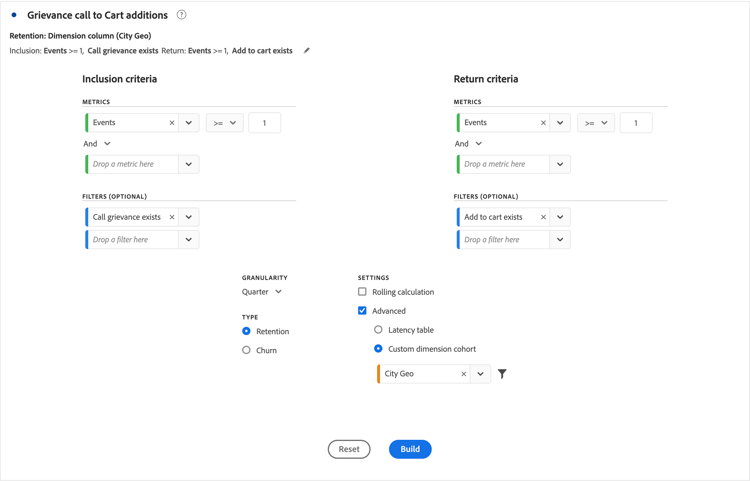750x481 pixels.
Task: Click the Reset button
Action: pyautogui.click(x=349, y=449)
